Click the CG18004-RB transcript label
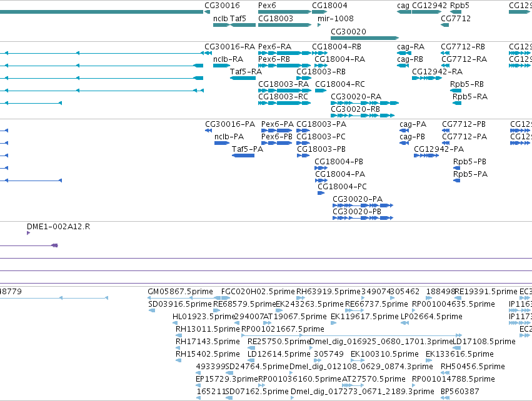 point(336,46)
